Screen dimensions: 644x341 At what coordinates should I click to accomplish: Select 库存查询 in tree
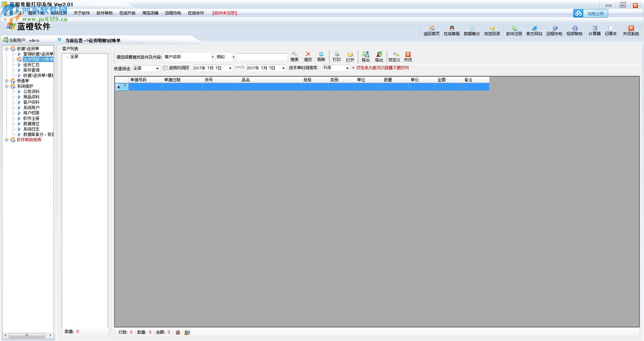click(x=31, y=70)
